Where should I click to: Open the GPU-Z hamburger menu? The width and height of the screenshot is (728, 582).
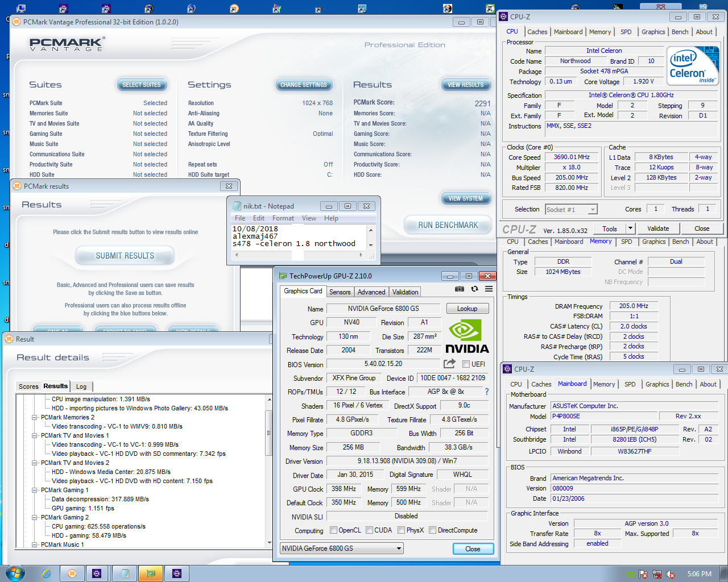pyautogui.click(x=489, y=289)
